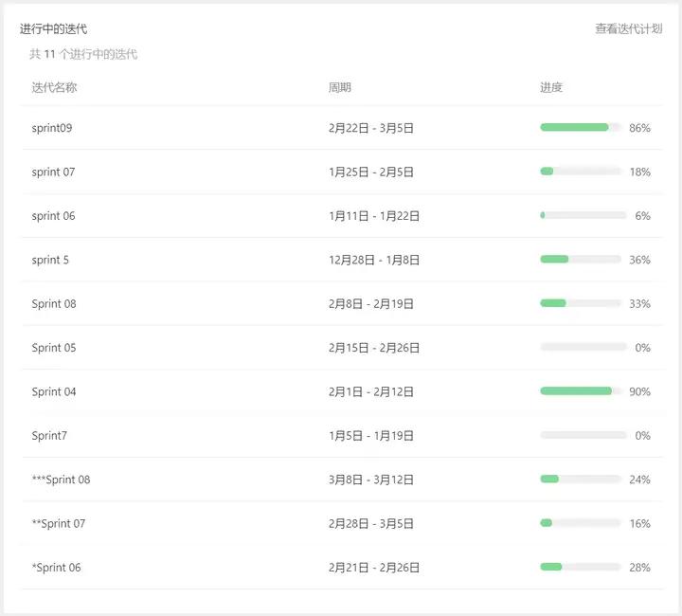
Task: Click the 迭代名称 column header
Action: [x=54, y=88]
